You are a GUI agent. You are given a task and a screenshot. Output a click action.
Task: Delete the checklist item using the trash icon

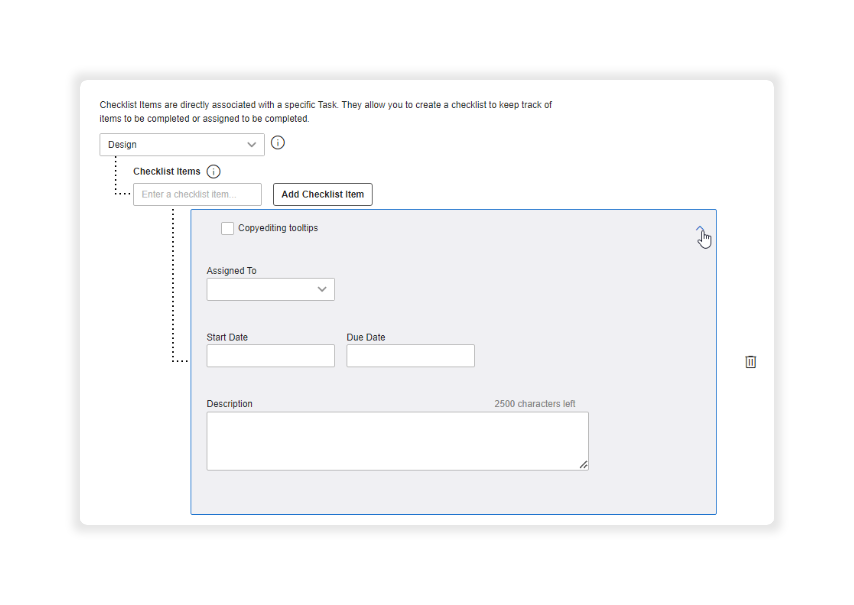(750, 361)
